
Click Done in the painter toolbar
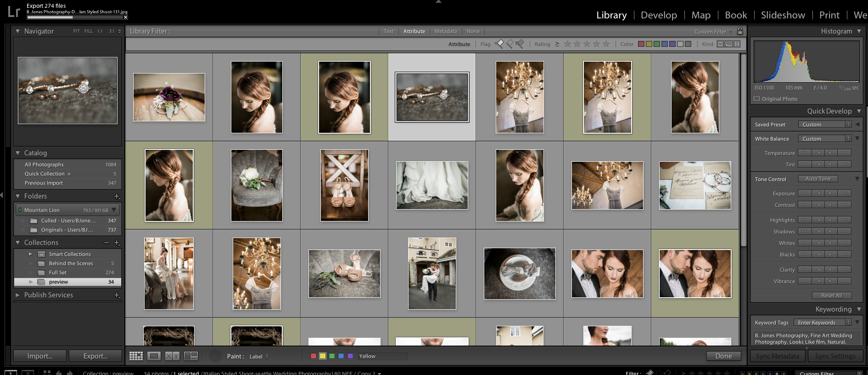click(723, 356)
